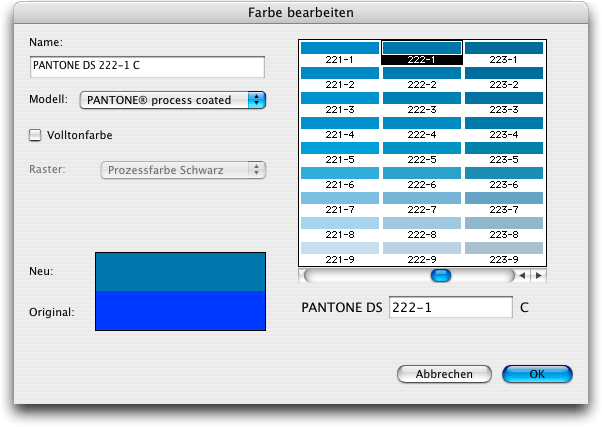This screenshot has height=427, width=602.
Task: Select swatch 222-1
Action: coord(422,53)
